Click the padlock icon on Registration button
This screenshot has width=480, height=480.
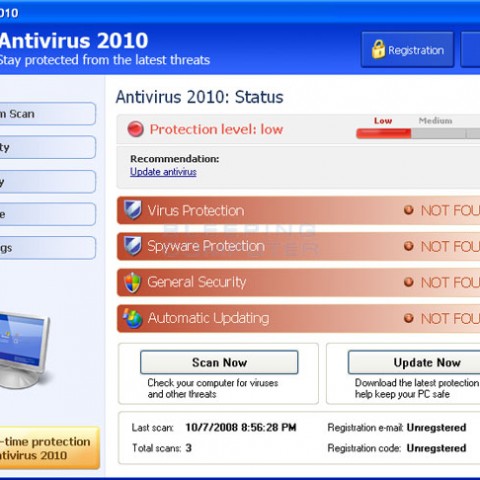[378, 49]
